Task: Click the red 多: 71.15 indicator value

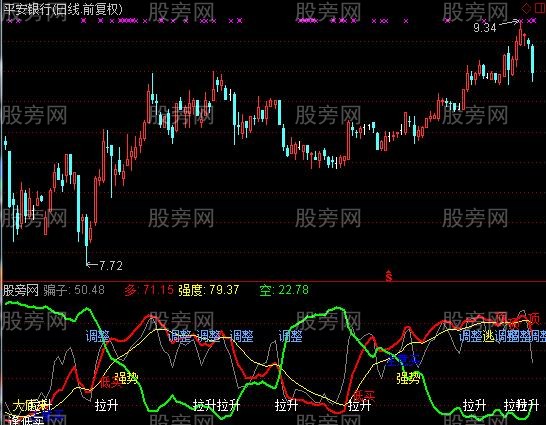Action: click(x=149, y=290)
